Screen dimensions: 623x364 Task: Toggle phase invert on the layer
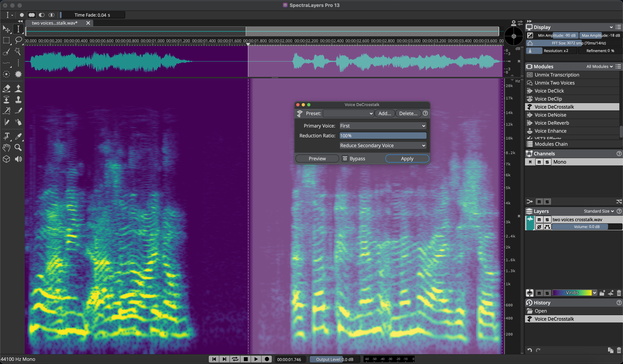[539, 227]
